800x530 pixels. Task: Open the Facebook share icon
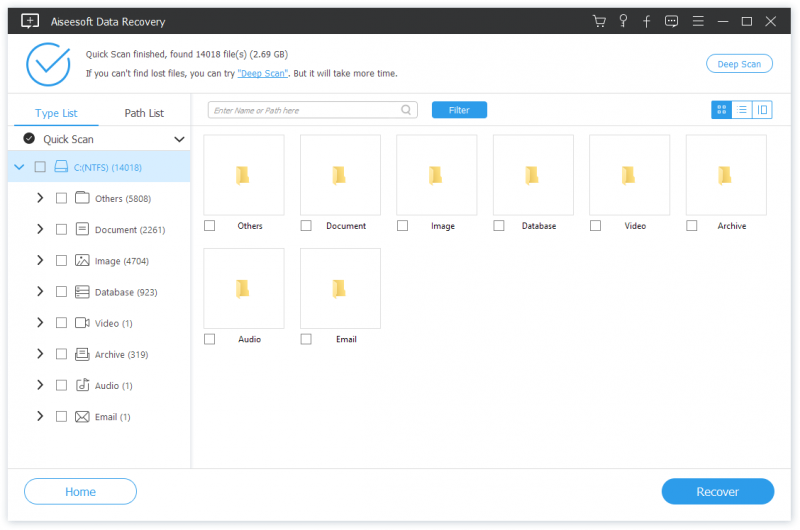(x=646, y=21)
